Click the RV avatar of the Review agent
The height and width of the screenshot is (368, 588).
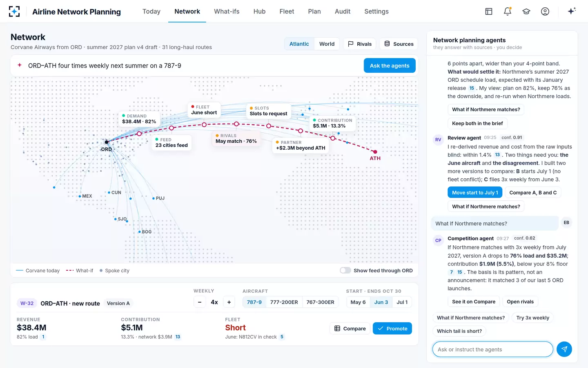click(438, 140)
